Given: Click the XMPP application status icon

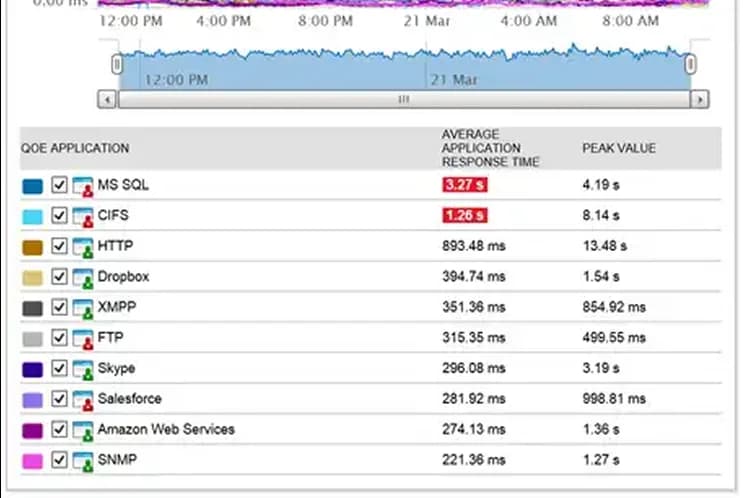Looking at the screenshot, I should pyautogui.click(x=83, y=307).
